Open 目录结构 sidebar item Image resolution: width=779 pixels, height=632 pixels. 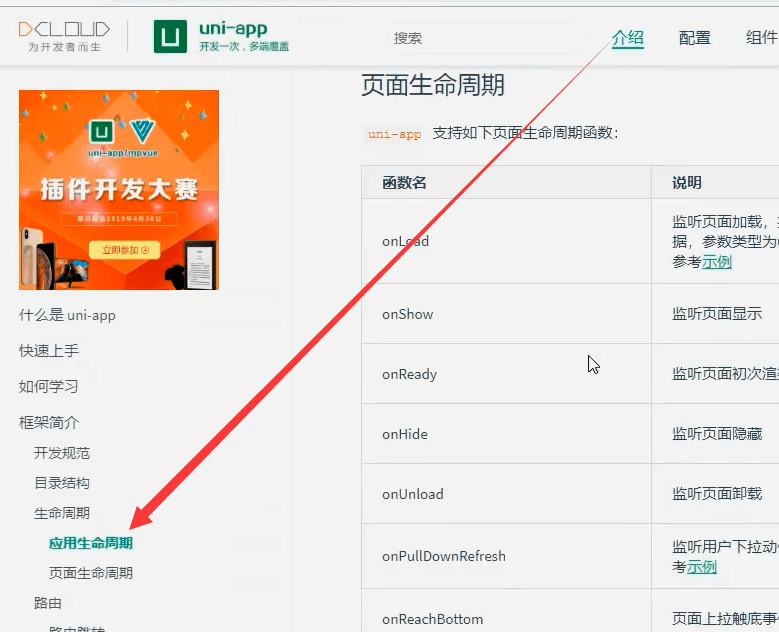tap(62, 482)
